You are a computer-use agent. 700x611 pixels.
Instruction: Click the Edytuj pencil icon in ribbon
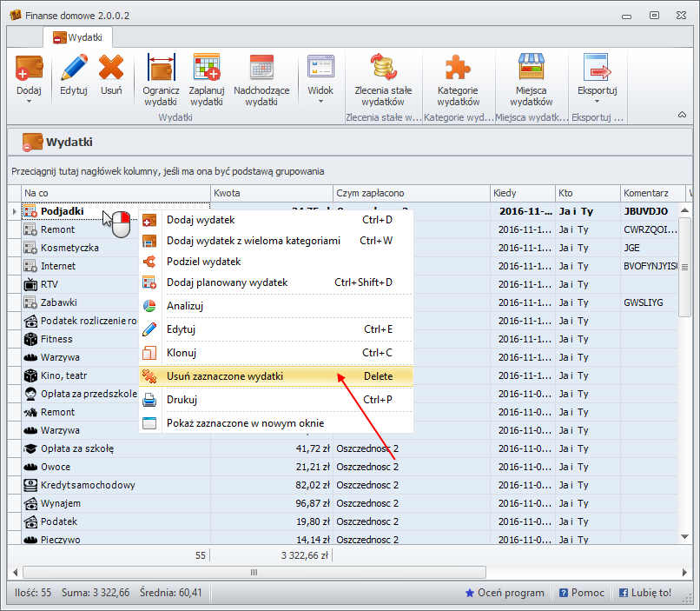click(x=74, y=70)
